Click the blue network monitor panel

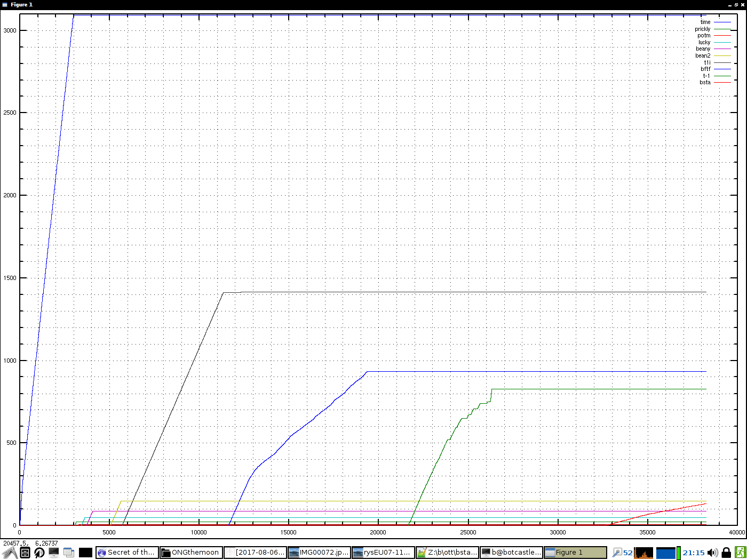(x=665, y=553)
